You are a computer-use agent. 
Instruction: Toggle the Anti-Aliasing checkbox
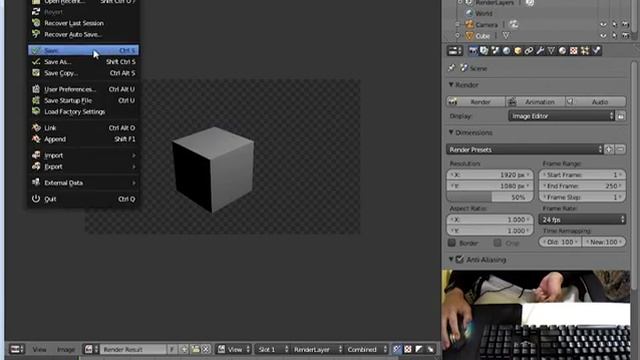pyautogui.click(x=460, y=260)
